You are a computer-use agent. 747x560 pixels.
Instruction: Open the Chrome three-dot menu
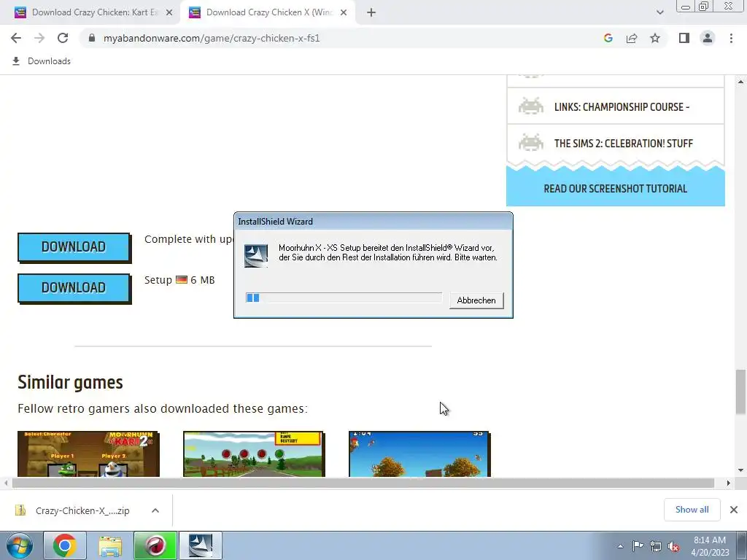(x=731, y=38)
